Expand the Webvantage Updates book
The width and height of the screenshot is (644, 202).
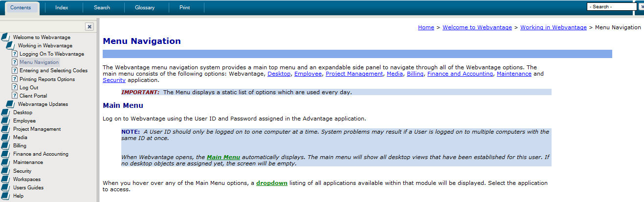coord(10,104)
